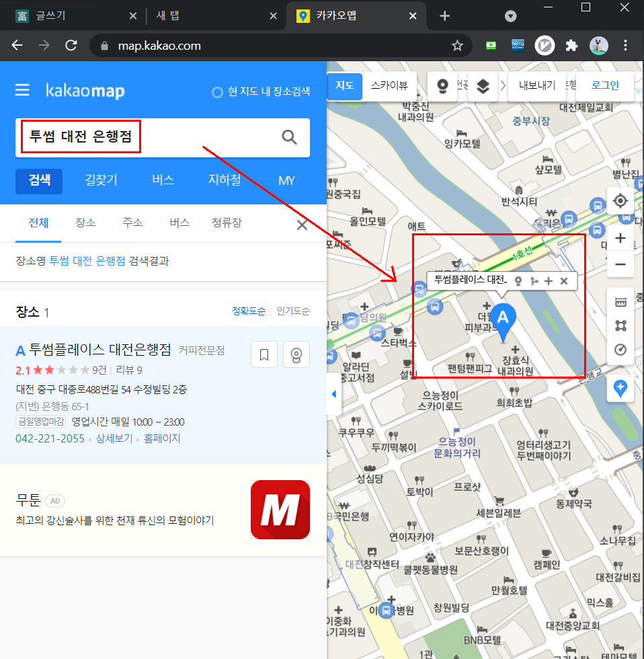Select the 길찾기 tab
This screenshot has height=659, width=644.
(102, 181)
